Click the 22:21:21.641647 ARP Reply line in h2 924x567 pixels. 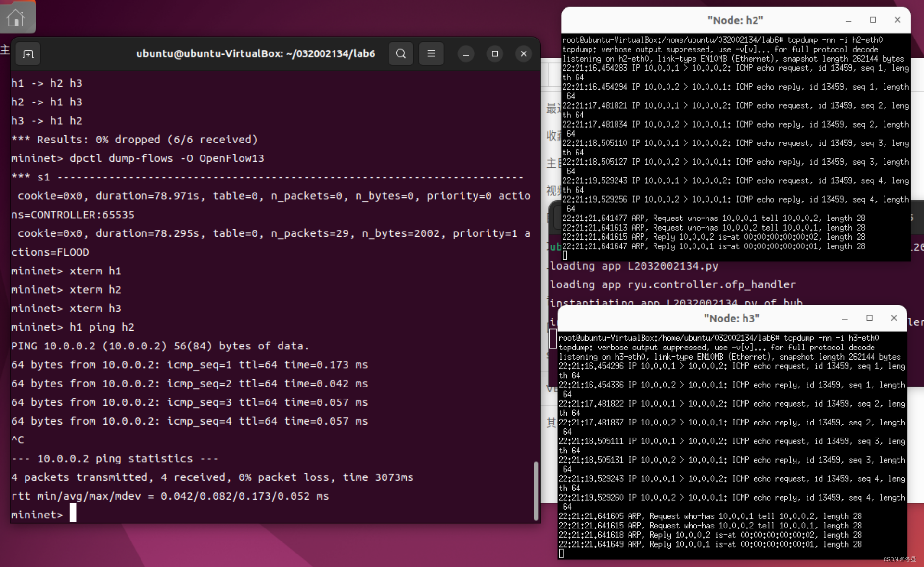[714, 246]
